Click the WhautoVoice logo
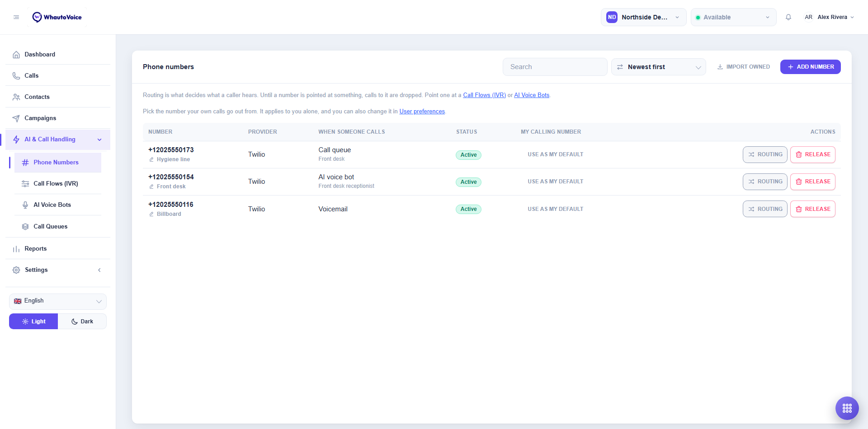This screenshot has width=868, height=429. pos(57,17)
